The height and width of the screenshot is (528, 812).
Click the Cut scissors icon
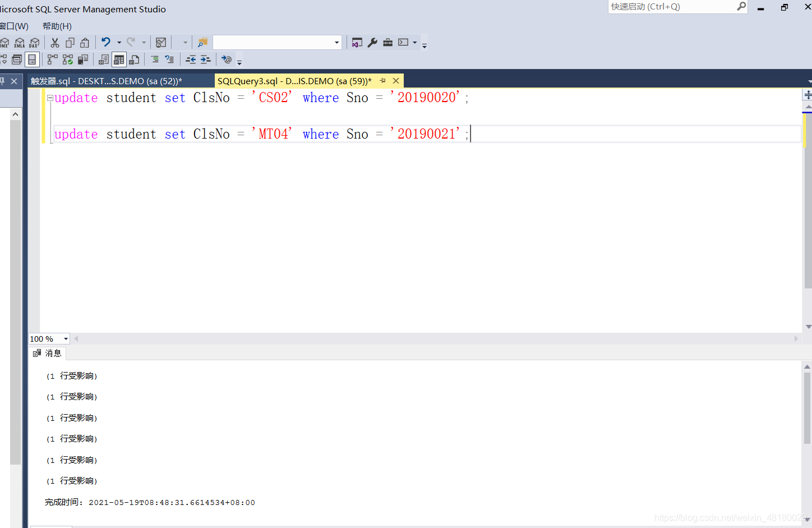(55, 43)
